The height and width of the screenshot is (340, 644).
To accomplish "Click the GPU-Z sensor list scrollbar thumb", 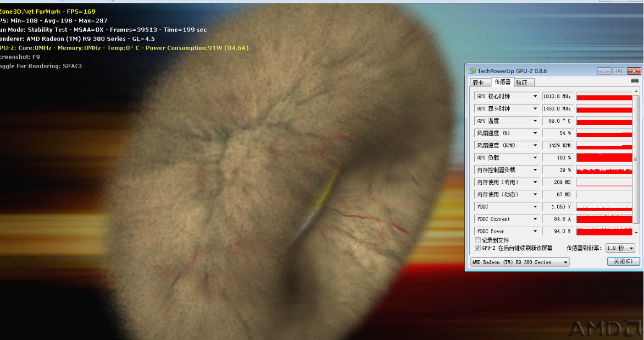I will 636,160.
